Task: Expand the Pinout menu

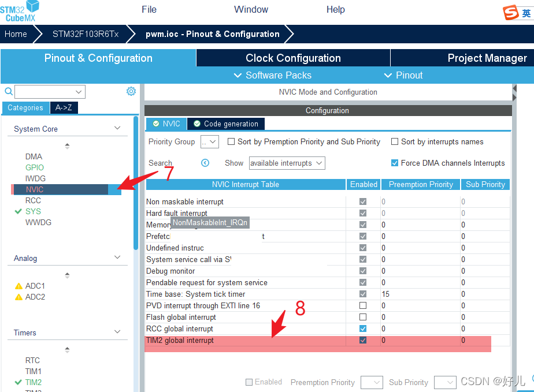Action: click(403, 75)
